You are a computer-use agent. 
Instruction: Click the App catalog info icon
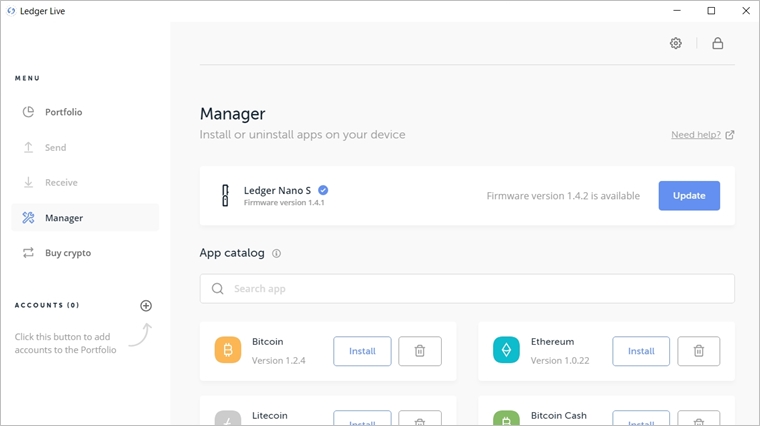(x=276, y=253)
